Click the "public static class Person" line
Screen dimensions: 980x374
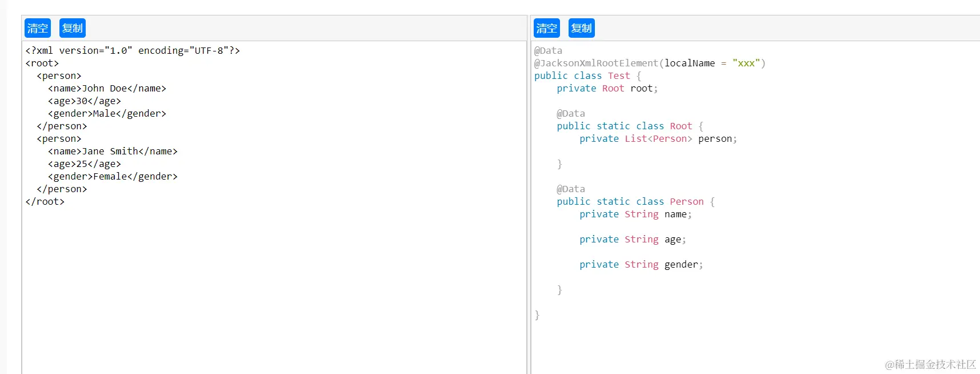point(636,201)
